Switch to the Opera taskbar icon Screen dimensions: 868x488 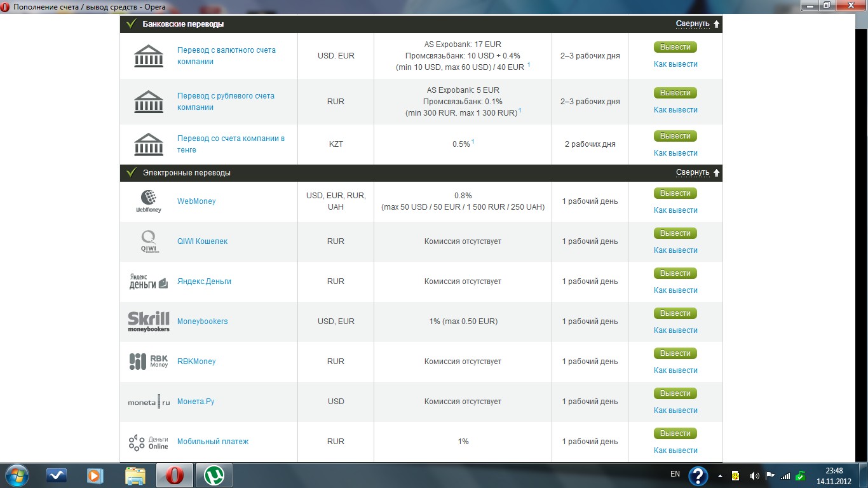[175, 475]
